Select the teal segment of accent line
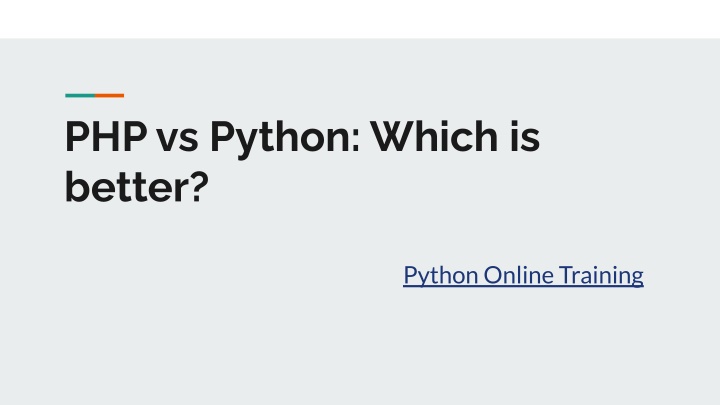The image size is (720, 405). (80, 96)
